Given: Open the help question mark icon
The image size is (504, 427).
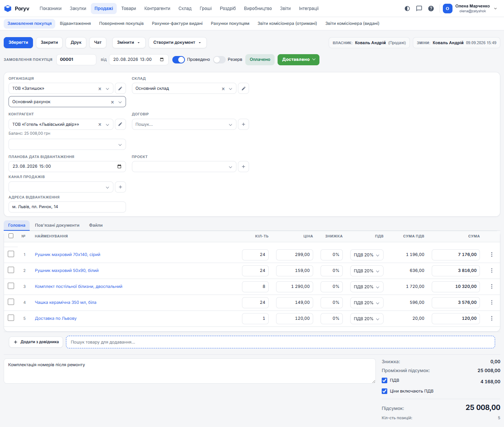Looking at the screenshot, I should (431, 9).
